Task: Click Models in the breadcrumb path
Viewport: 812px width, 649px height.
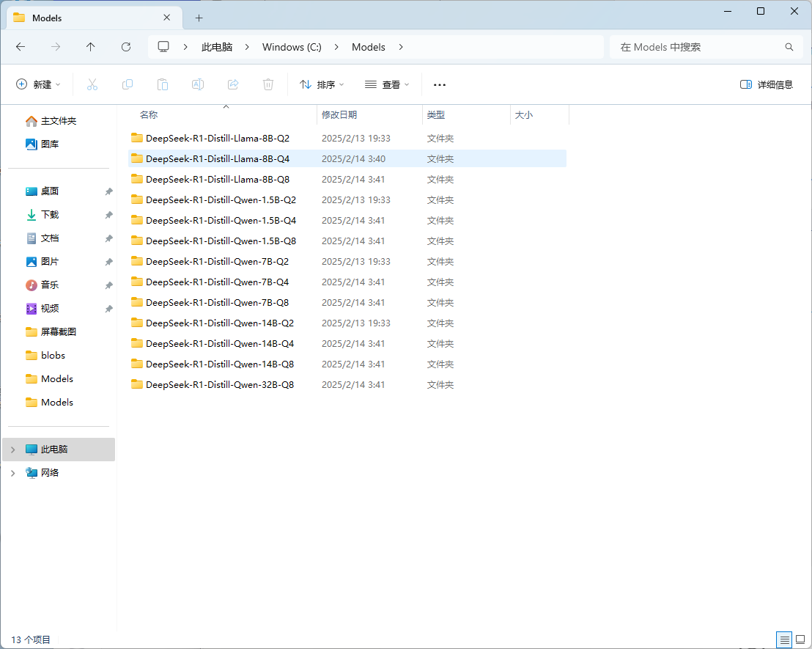Action: 369,47
